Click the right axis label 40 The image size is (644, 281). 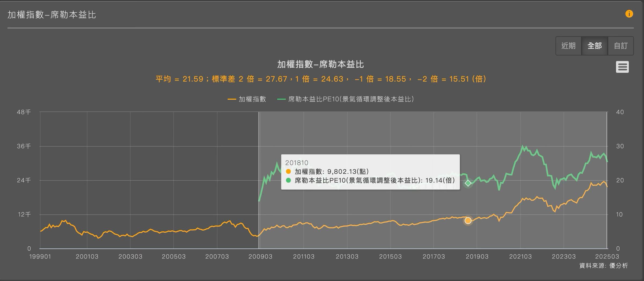[620, 112]
